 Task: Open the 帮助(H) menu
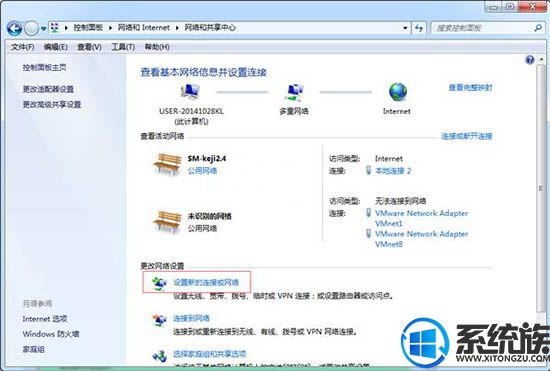(157, 47)
